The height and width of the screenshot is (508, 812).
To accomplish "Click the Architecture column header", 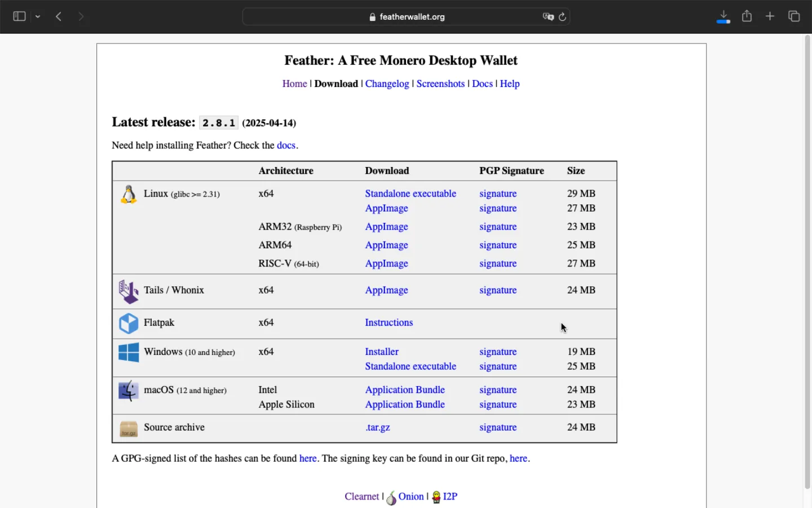I will (286, 170).
